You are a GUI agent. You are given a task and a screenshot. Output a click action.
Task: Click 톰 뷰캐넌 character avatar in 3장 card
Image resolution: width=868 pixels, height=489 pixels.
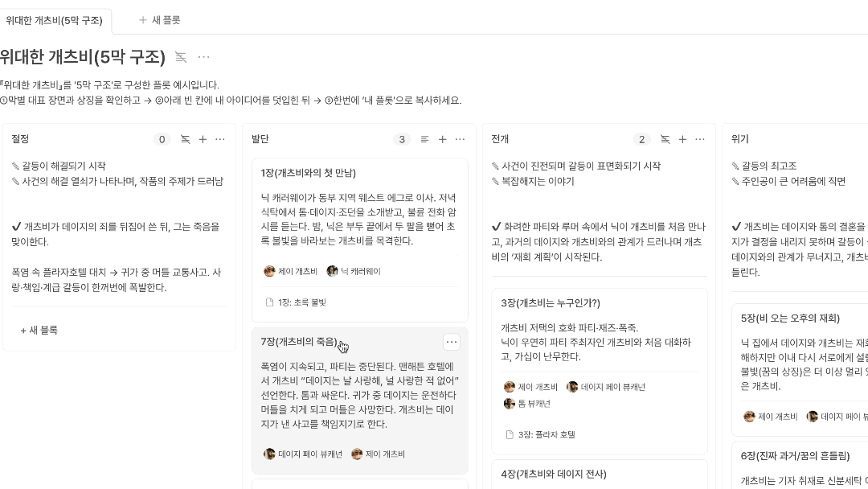coord(510,404)
